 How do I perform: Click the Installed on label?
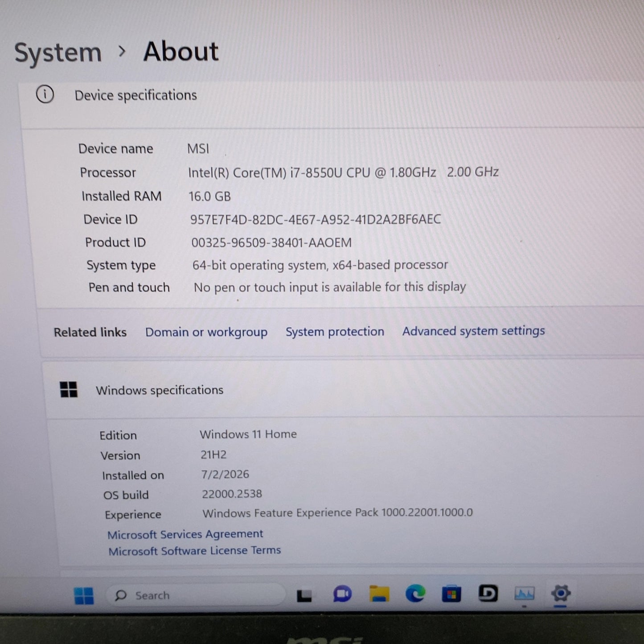click(x=133, y=476)
